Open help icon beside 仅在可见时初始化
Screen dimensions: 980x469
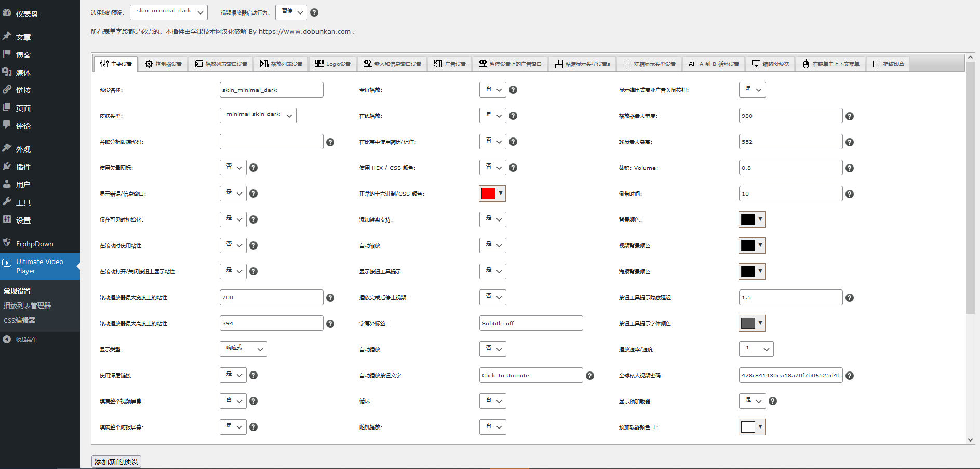[253, 219]
